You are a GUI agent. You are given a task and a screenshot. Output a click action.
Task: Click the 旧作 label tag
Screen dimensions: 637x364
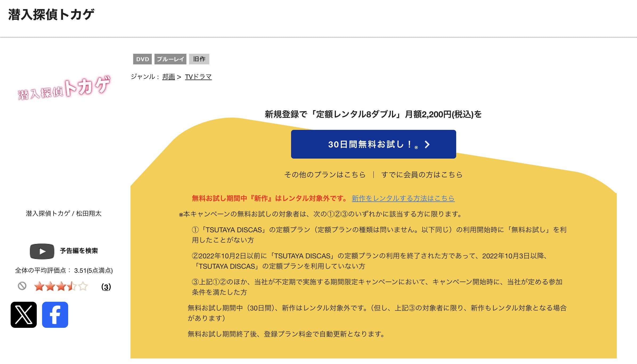(199, 59)
